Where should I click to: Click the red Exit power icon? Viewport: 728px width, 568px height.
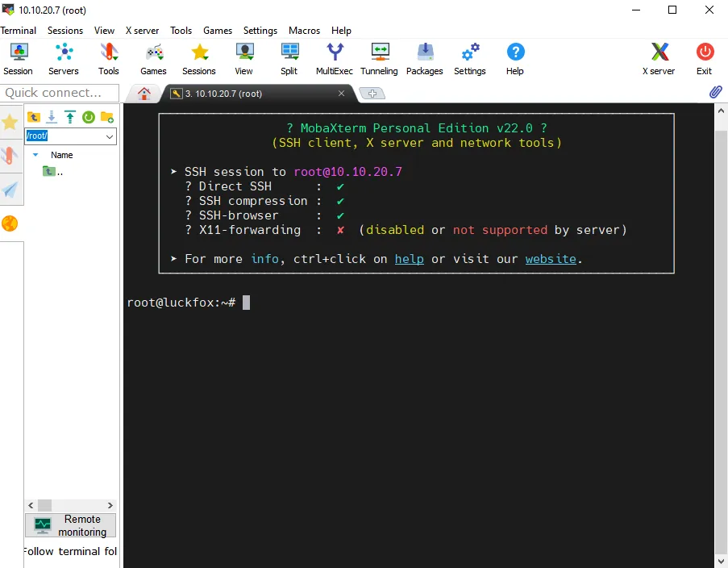click(x=705, y=59)
